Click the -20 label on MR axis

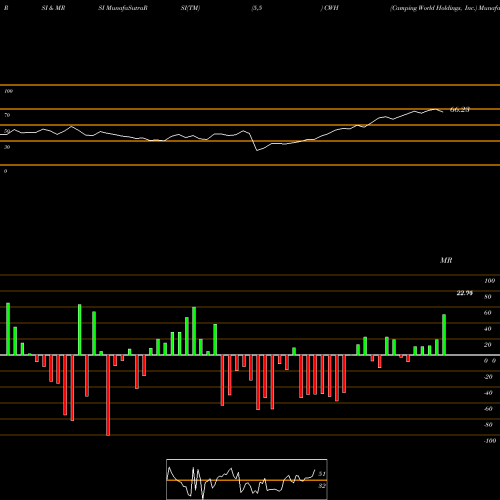(488, 377)
